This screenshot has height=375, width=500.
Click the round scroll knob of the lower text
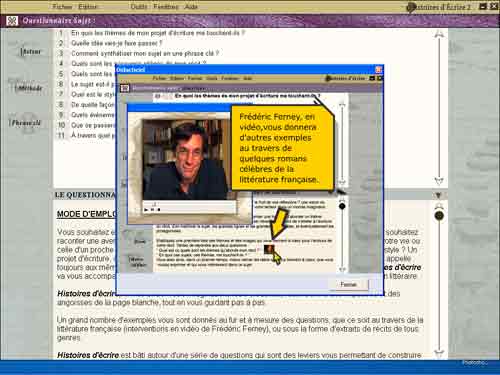click(439, 216)
